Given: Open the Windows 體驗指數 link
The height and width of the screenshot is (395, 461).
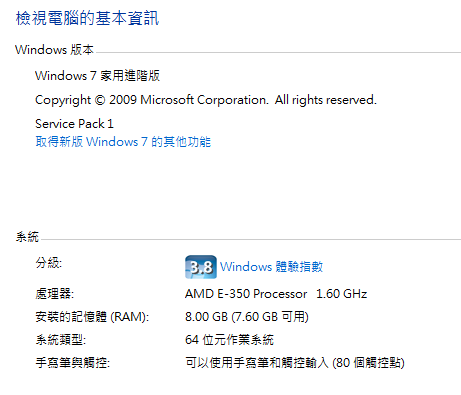Looking at the screenshot, I should coord(271,267).
